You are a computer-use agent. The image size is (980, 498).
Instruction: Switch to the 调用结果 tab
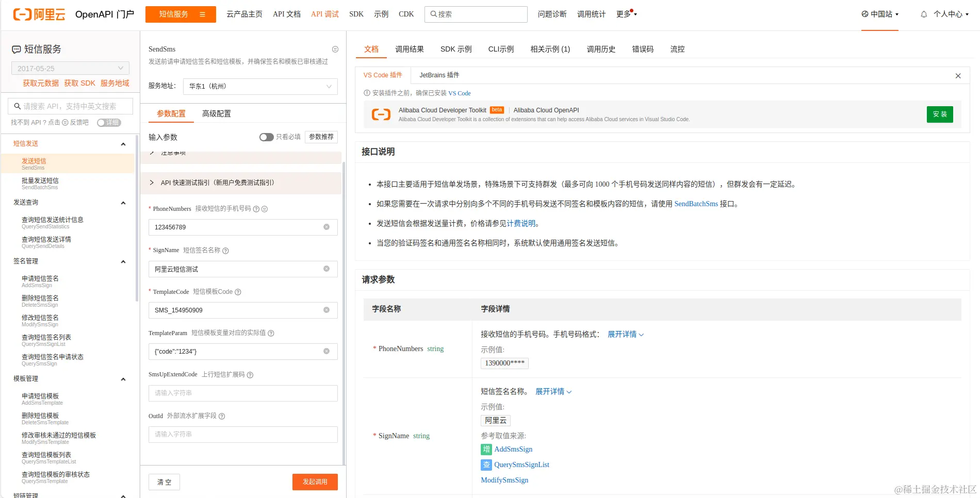tap(410, 49)
